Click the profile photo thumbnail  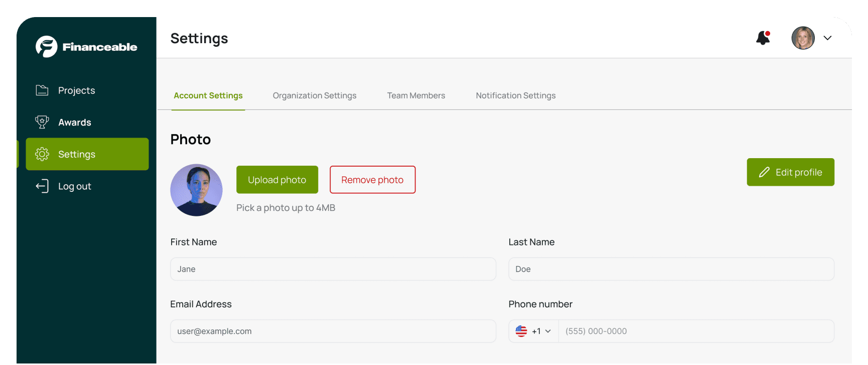coord(196,190)
